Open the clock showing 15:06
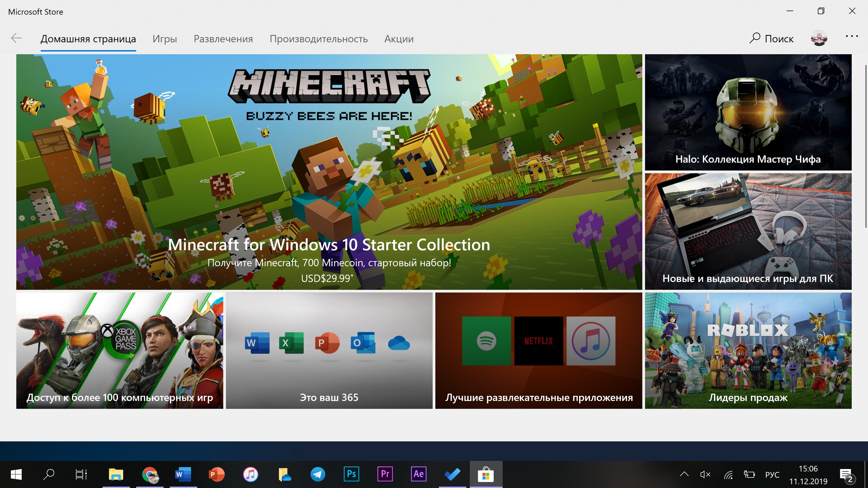 [808, 474]
